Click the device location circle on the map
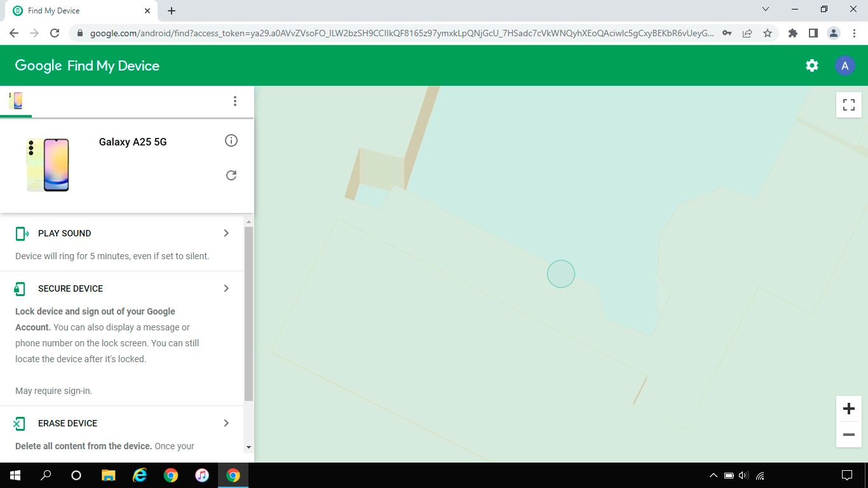Viewport: 868px width, 488px height. pyautogui.click(x=561, y=273)
